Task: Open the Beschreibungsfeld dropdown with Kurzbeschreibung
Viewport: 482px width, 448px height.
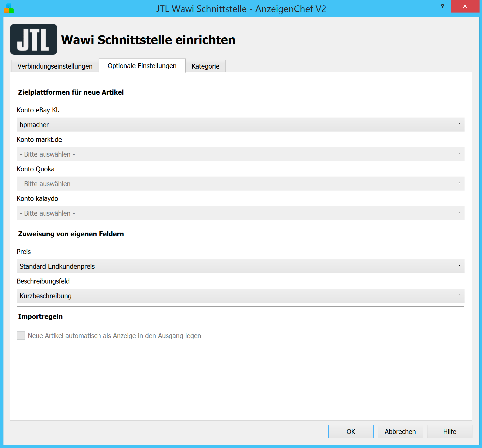Action: click(241, 296)
